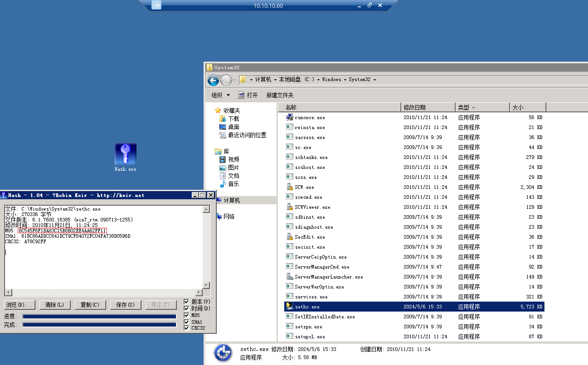Toggle the SHA1 checkbox
The width and height of the screenshot is (588, 365).
[x=187, y=322]
